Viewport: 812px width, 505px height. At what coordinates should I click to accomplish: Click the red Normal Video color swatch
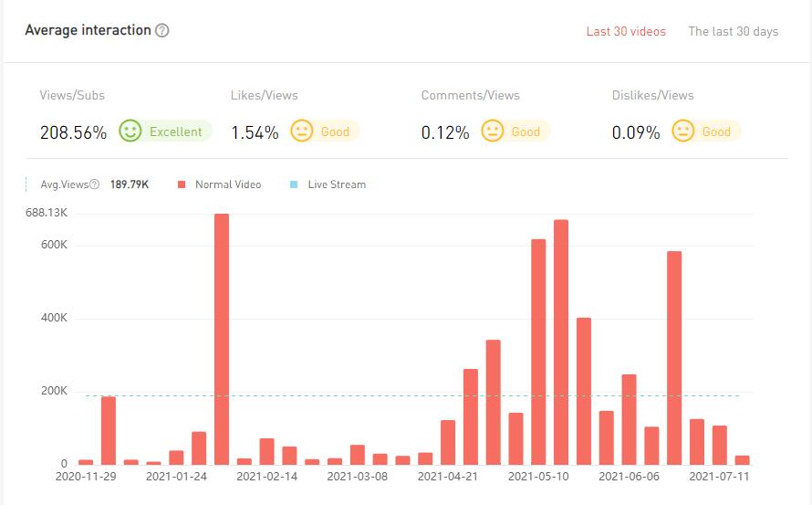182,184
